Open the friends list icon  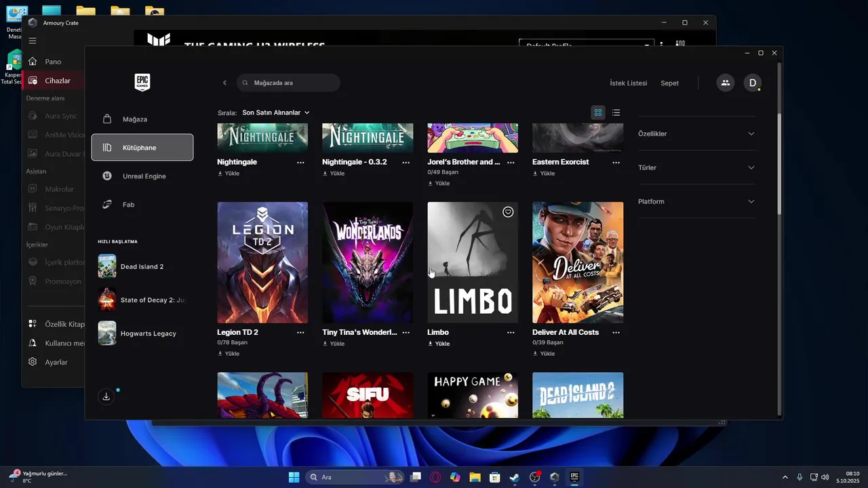(726, 83)
